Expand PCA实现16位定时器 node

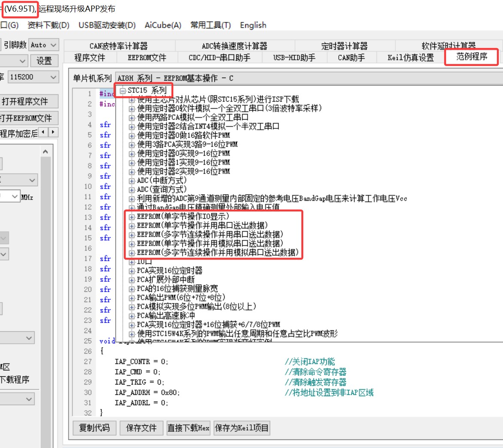(x=132, y=271)
